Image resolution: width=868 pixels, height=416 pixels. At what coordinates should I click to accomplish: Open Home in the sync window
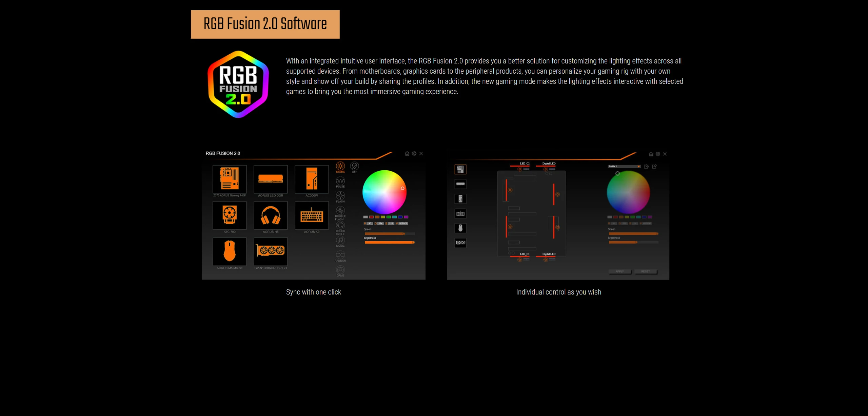coord(407,154)
